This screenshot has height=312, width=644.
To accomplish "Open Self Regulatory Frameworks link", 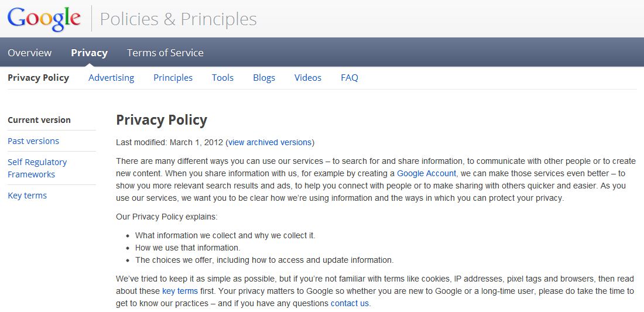I will (37, 168).
